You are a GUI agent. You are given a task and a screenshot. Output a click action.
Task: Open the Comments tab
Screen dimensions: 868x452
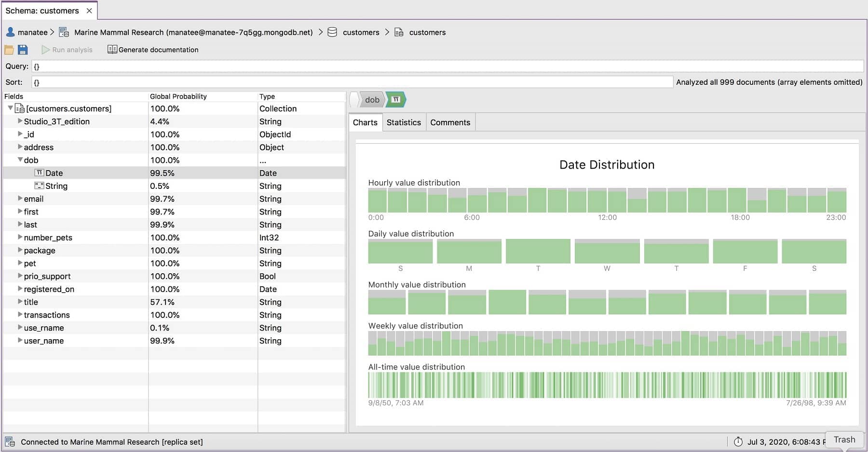(450, 122)
